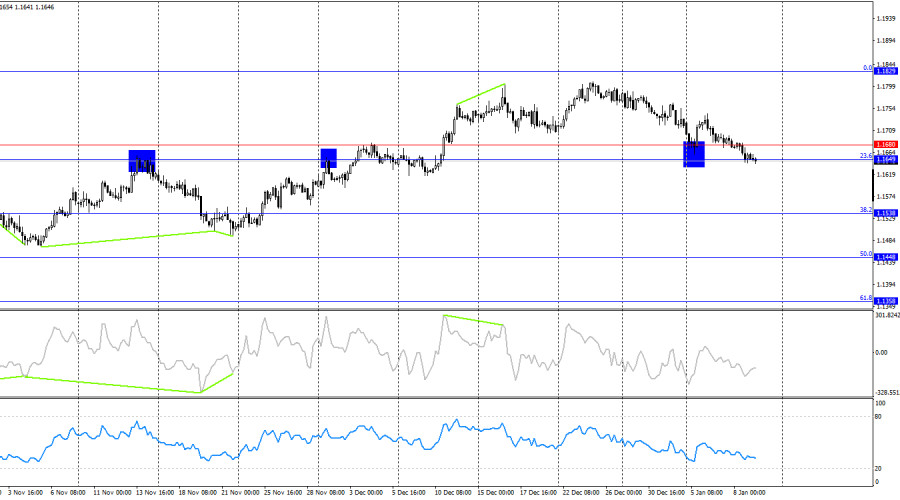
Task: Click the 1.1394 price axis value
Action: [886, 285]
